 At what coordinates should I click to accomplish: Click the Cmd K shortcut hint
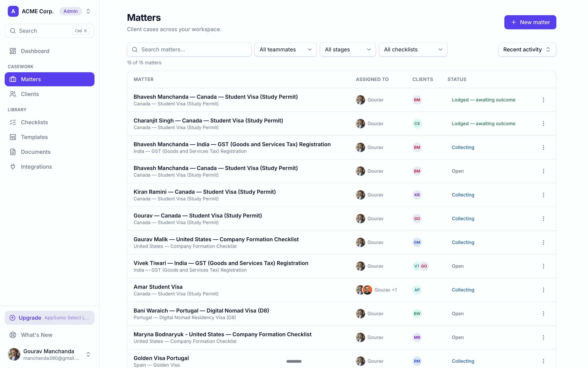pyautogui.click(x=81, y=31)
